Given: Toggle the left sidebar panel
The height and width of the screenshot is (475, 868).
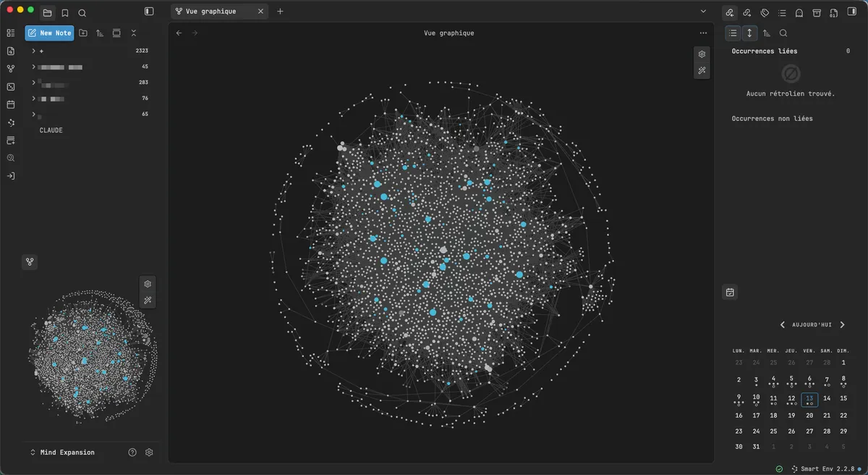Looking at the screenshot, I should point(149,12).
